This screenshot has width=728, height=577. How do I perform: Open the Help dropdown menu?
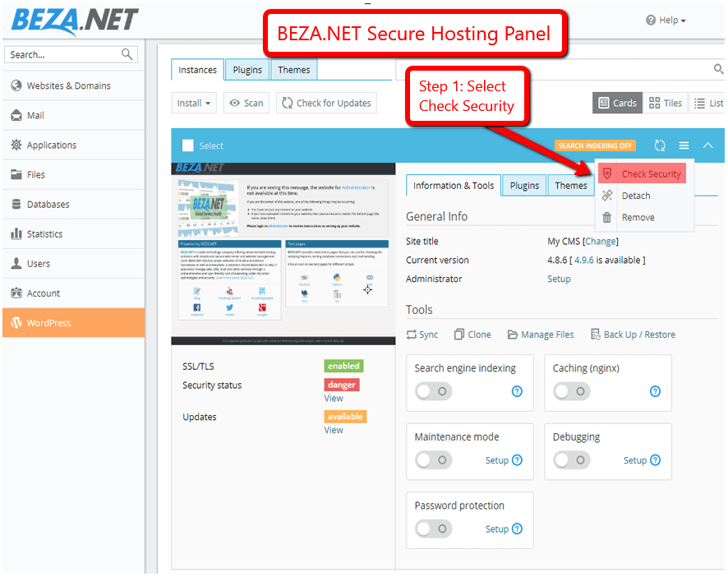pyautogui.click(x=666, y=20)
